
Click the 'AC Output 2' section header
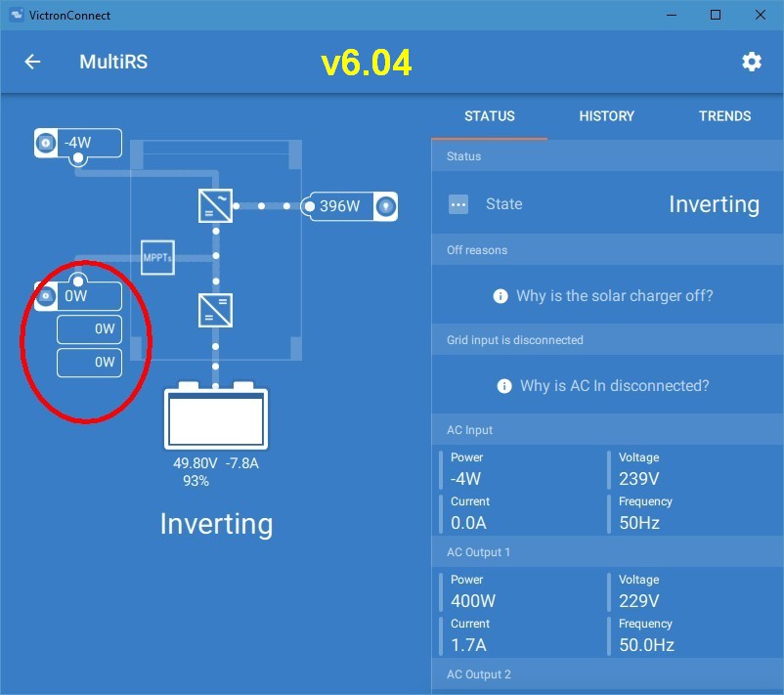(607, 674)
